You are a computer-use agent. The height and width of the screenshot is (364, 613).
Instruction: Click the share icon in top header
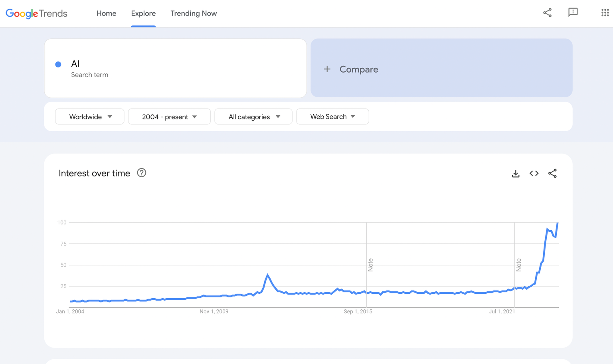point(547,13)
